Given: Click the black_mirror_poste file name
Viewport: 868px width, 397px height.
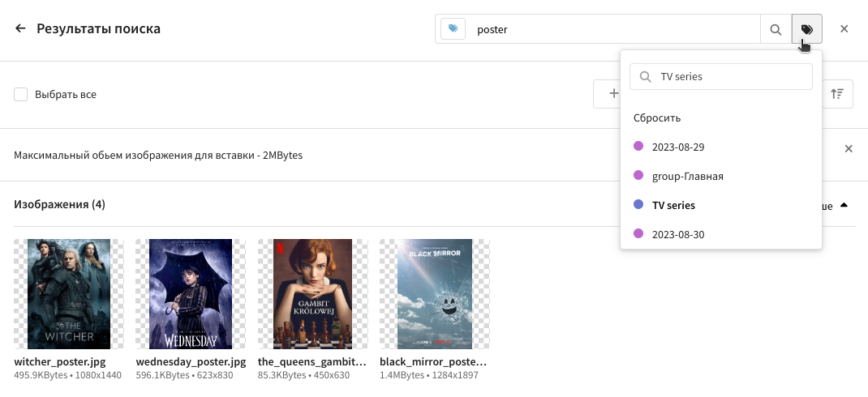Looking at the screenshot, I should pos(433,361).
